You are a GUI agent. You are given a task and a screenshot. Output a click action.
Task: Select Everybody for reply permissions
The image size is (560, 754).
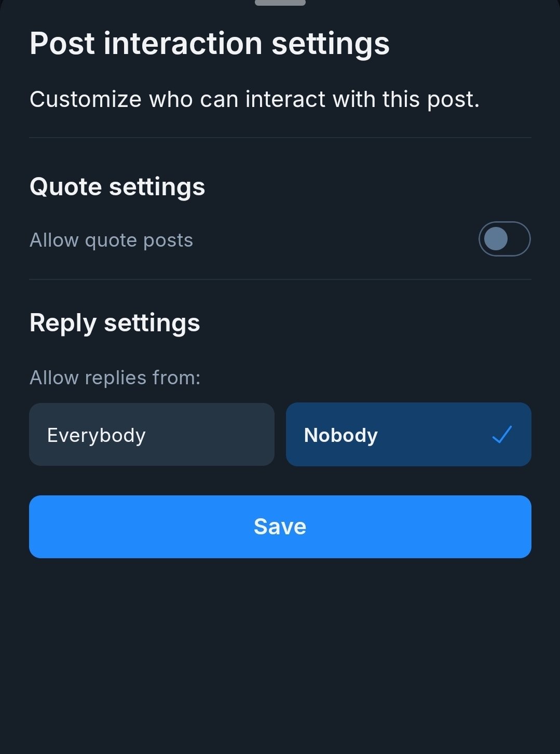point(152,435)
